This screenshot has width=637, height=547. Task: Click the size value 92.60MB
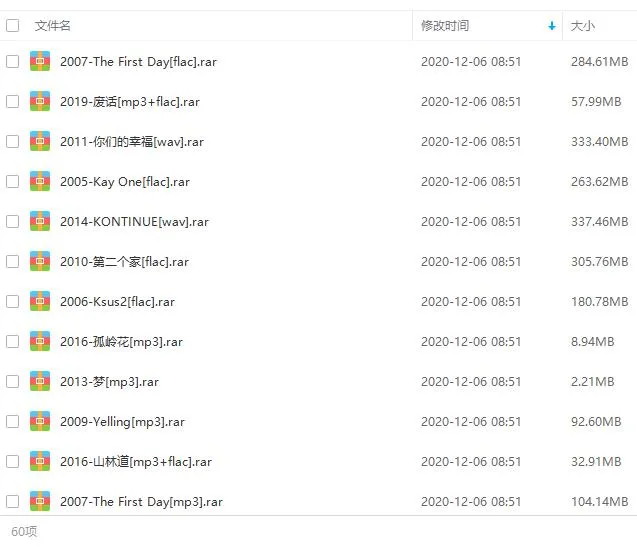tap(596, 421)
